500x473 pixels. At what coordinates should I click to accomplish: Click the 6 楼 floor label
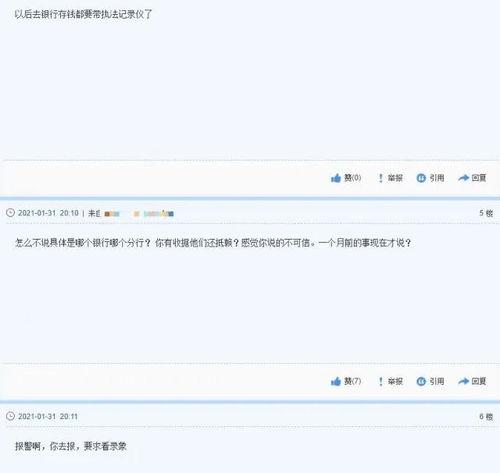[486, 416]
